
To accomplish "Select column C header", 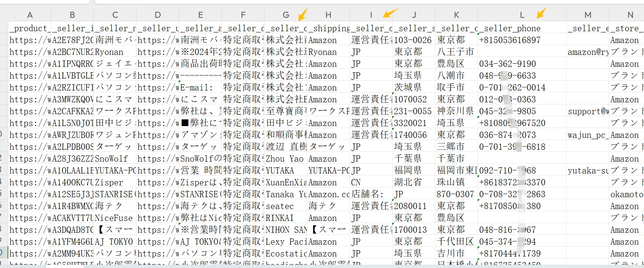I will pos(115,15).
